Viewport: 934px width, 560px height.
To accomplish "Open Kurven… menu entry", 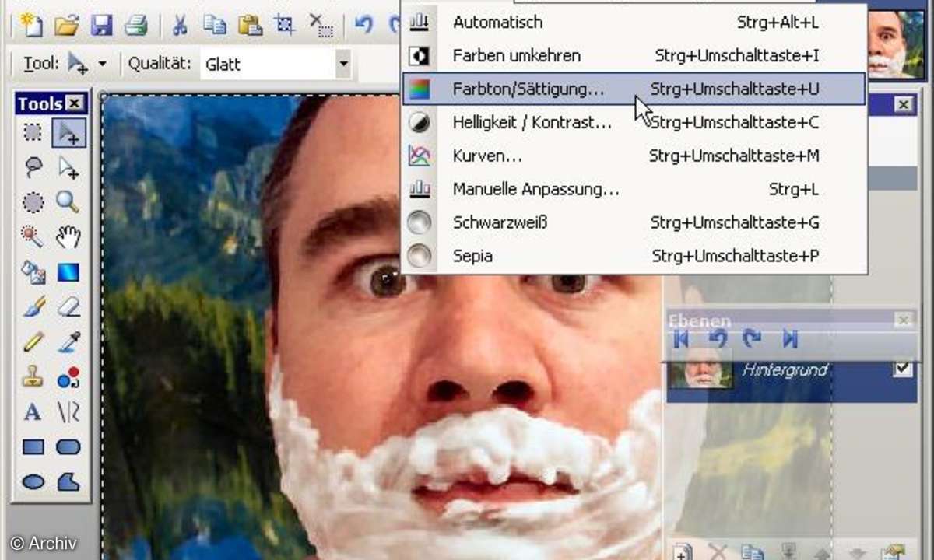I will [634, 156].
